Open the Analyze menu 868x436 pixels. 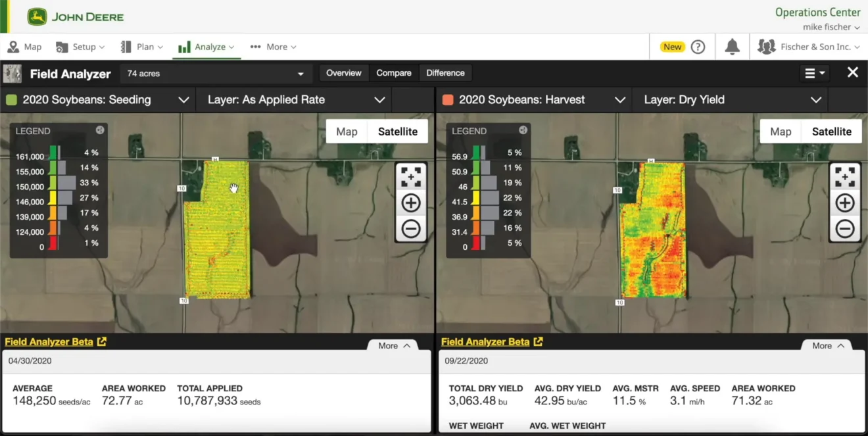pyautogui.click(x=206, y=47)
